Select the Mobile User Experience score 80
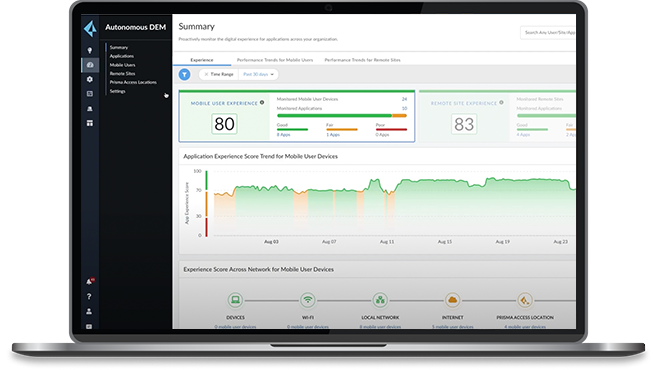 pos(224,124)
